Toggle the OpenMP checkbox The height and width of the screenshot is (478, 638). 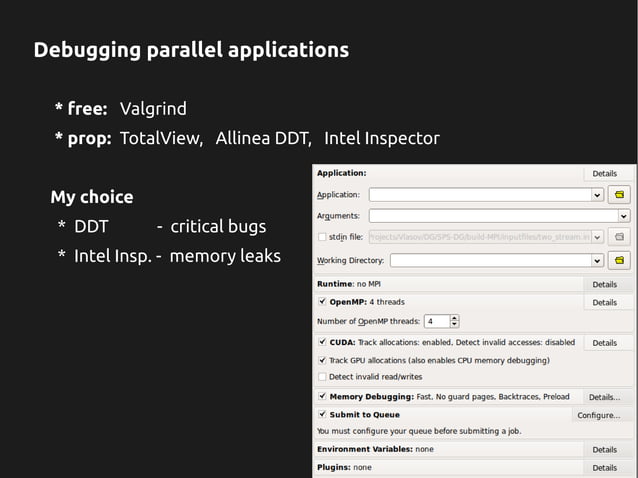tap(321, 302)
